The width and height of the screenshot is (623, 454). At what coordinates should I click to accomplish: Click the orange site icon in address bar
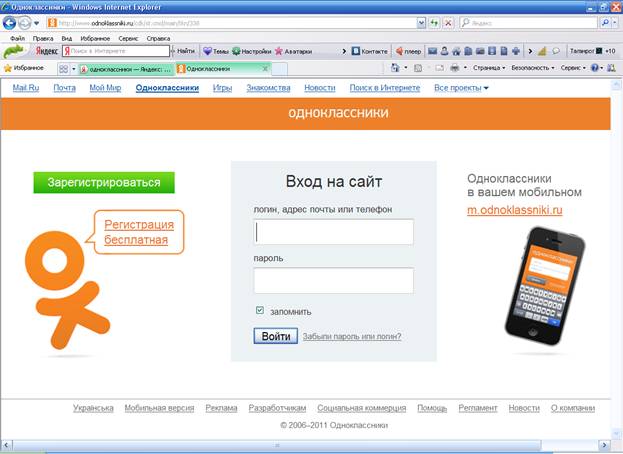[x=52, y=23]
